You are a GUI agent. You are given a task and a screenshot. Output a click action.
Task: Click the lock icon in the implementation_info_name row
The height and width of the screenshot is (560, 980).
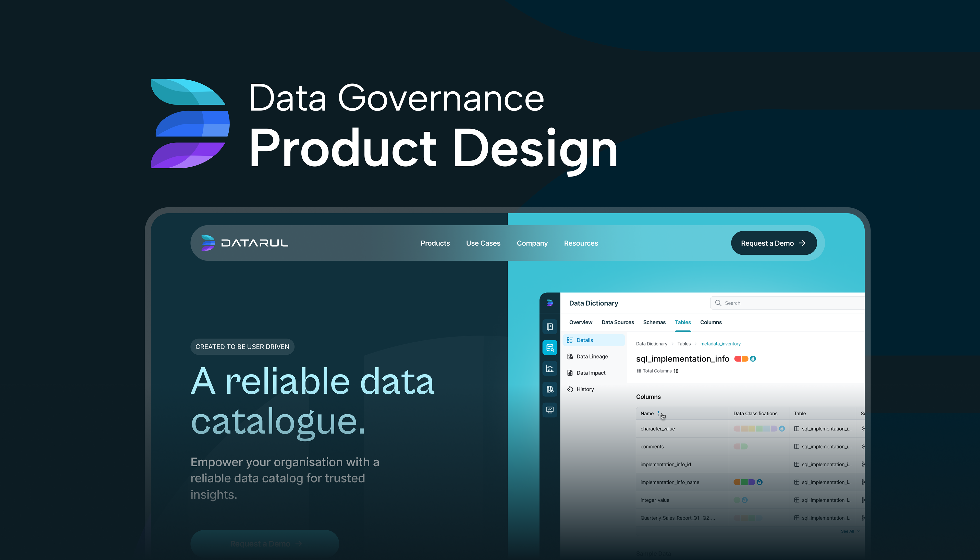click(759, 482)
